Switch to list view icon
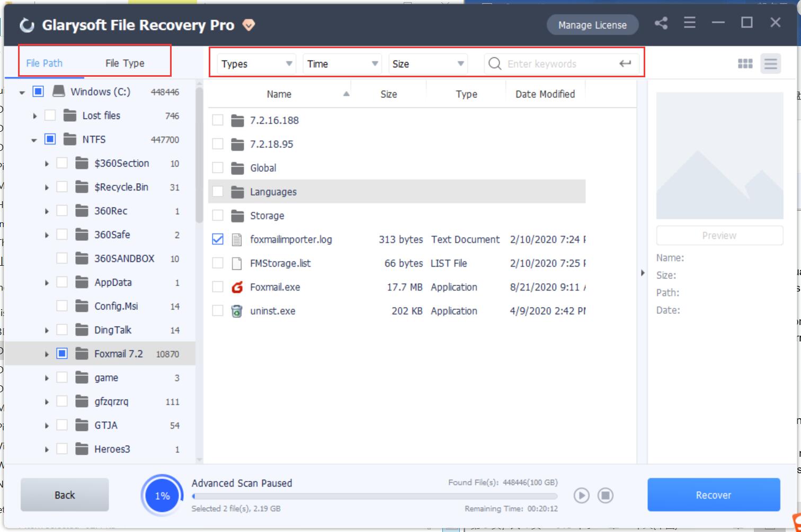The image size is (801, 532). click(771, 64)
